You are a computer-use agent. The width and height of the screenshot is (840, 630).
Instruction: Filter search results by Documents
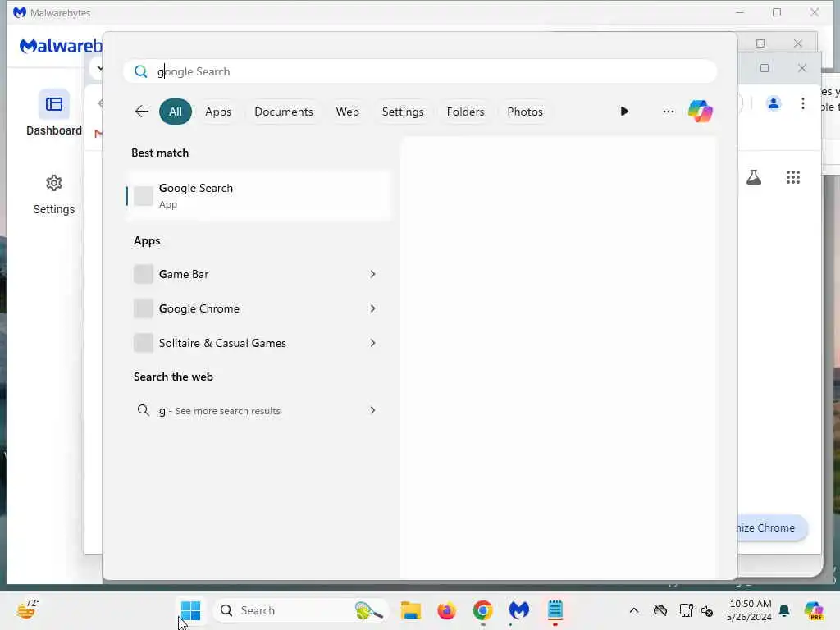(x=283, y=112)
